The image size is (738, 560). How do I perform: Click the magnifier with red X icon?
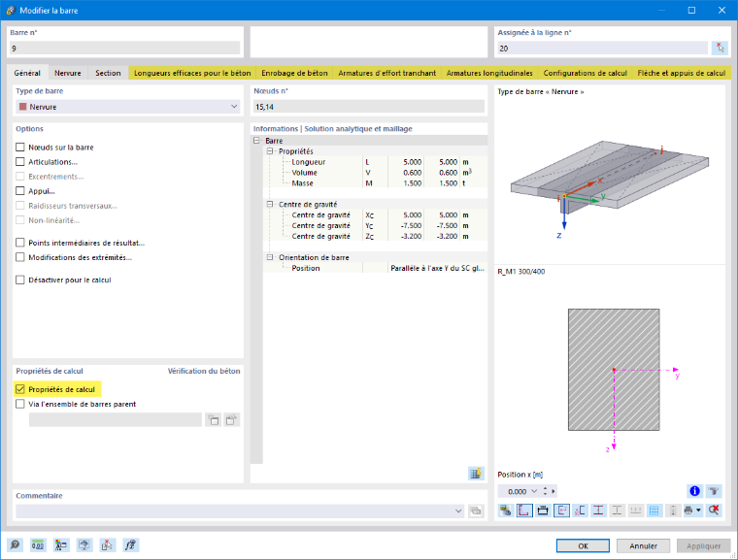point(714,511)
